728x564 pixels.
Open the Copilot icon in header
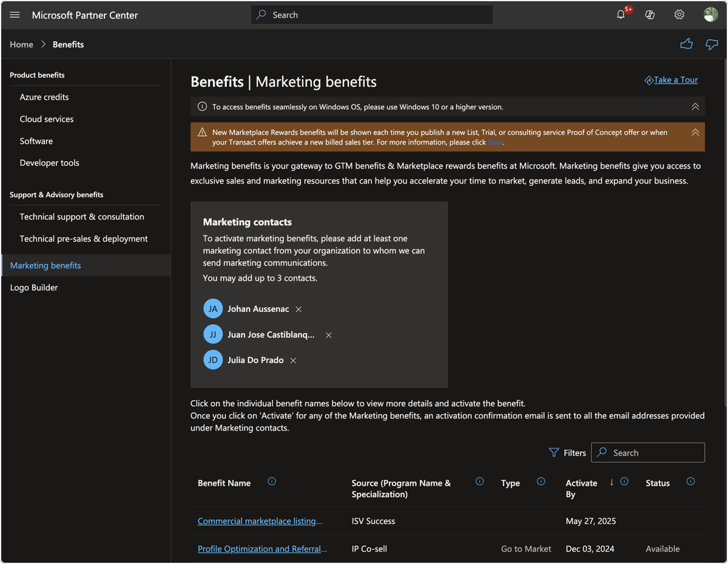650,15
